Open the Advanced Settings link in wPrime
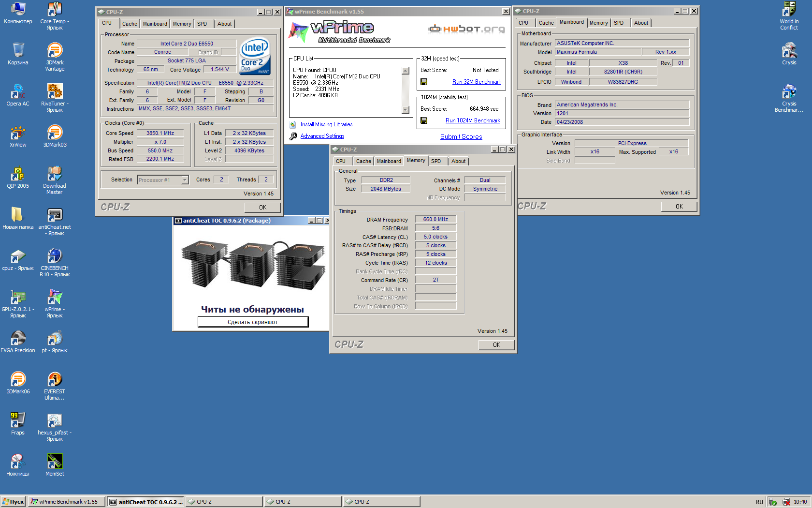Image resolution: width=812 pixels, height=508 pixels. 322,136
